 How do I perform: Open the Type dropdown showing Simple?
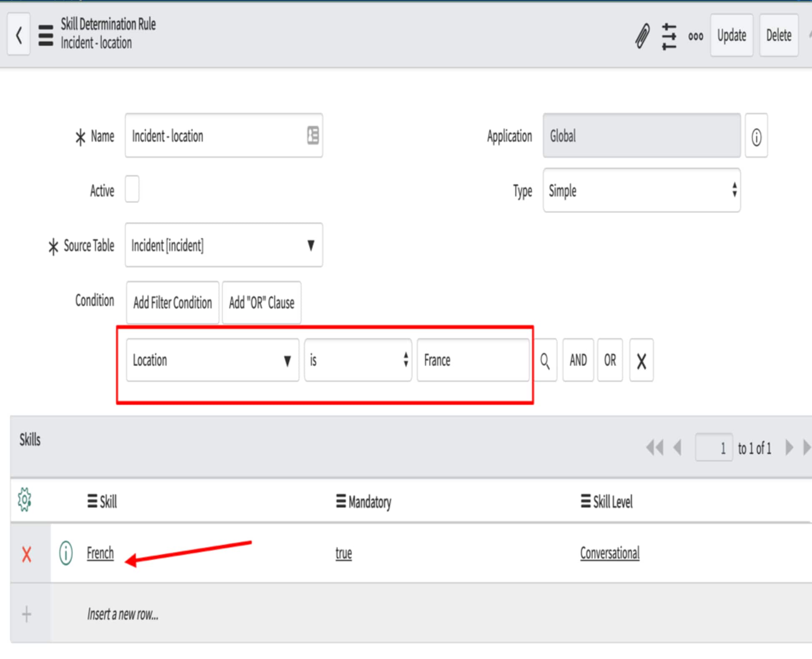641,191
